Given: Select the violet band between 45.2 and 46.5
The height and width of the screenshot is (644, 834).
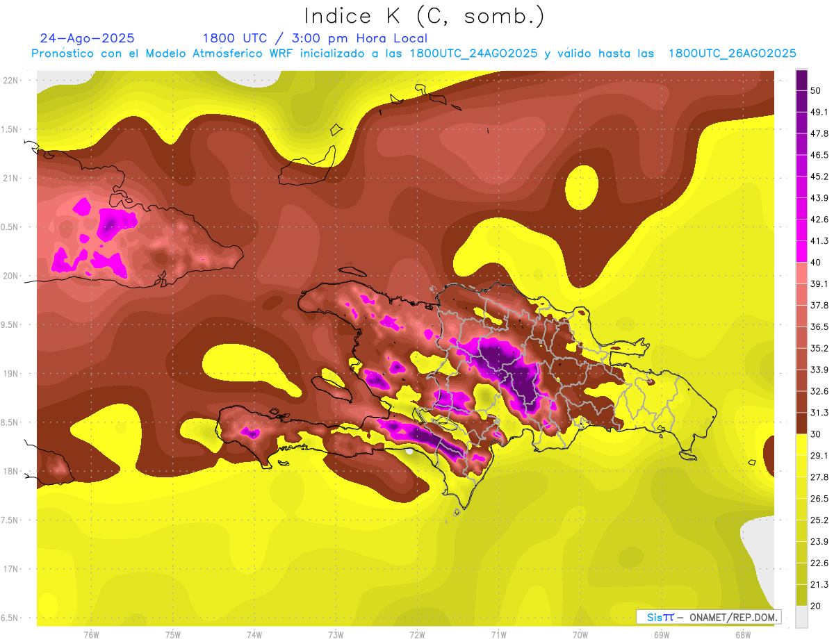Looking at the screenshot, I should pyautogui.click(x=801, y=165).
